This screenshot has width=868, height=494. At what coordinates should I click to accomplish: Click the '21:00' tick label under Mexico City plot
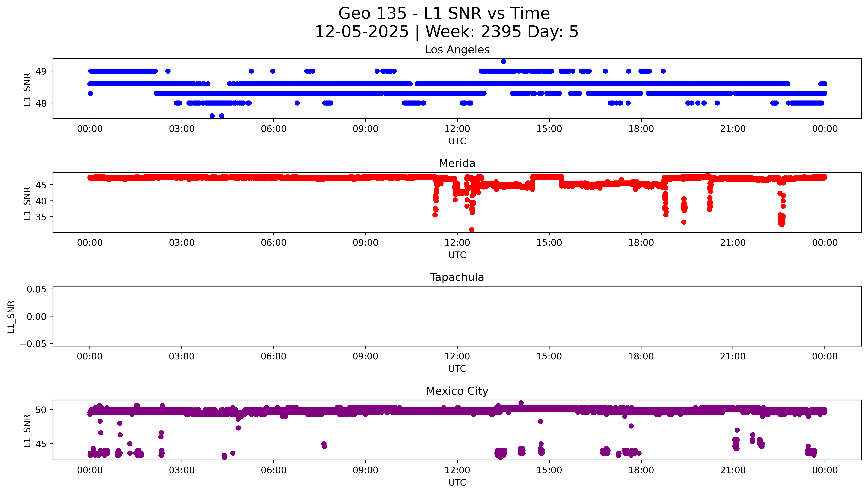(x=733, y=470)
